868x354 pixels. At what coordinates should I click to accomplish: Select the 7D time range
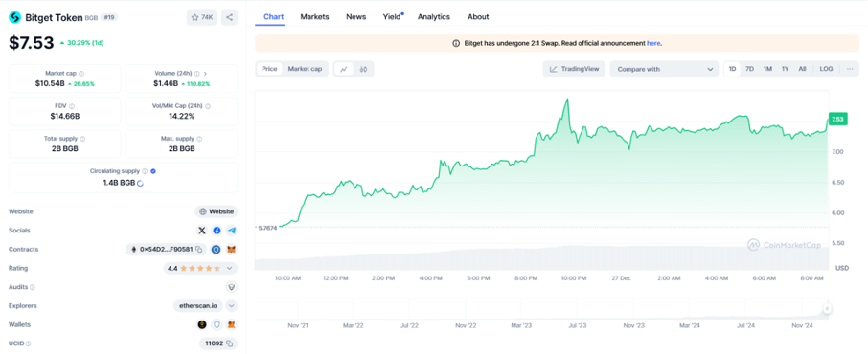[749, 69]
